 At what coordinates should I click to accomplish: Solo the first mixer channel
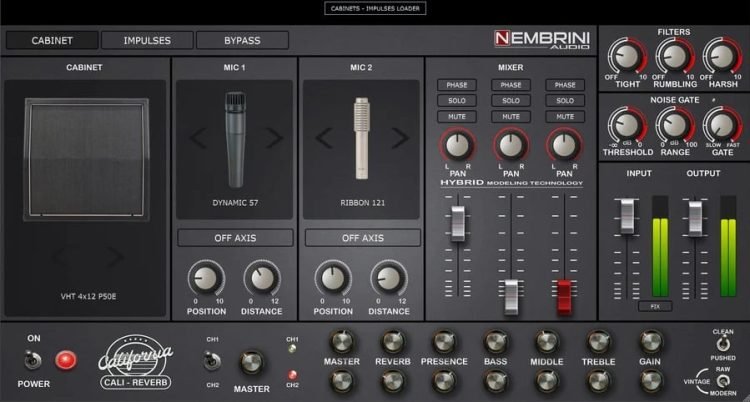pos(456,101)
